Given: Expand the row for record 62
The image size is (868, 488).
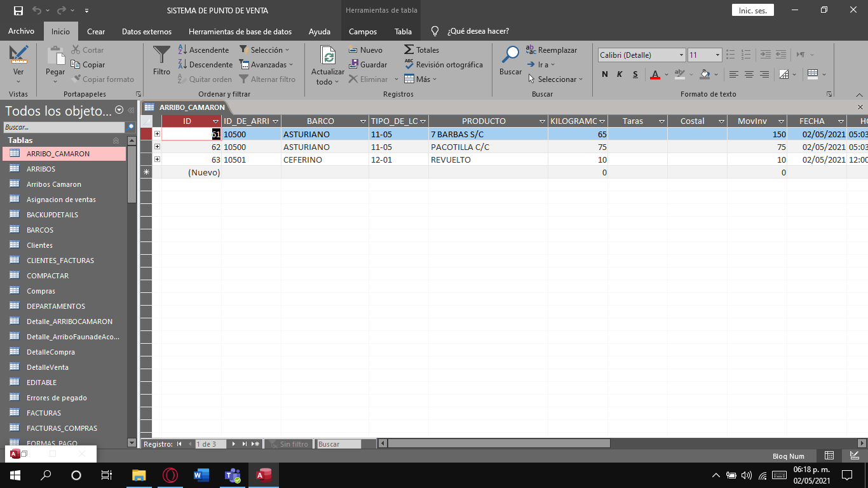Looking at the screenshot, I should pos(156,147).
